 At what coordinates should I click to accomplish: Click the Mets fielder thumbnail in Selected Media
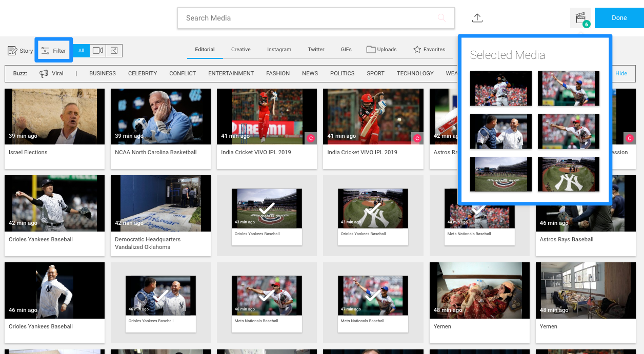tap(501, 89)
